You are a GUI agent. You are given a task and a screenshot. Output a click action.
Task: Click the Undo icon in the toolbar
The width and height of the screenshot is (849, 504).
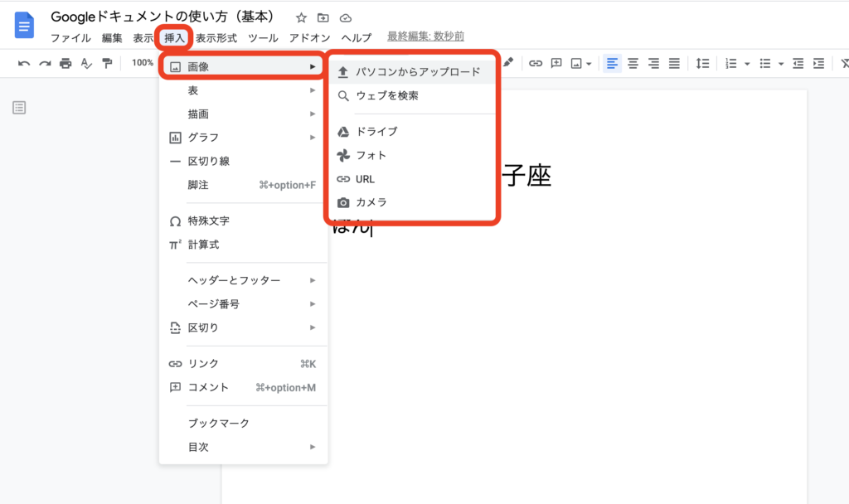click(23, 63)
